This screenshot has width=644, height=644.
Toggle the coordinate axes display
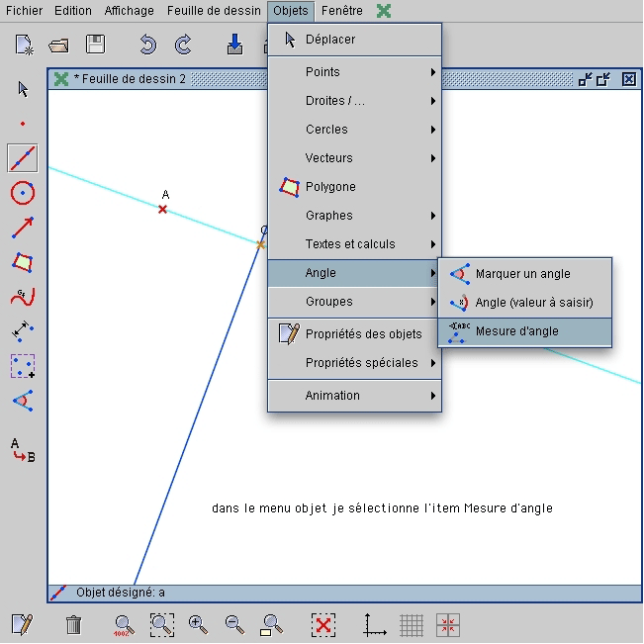point(375,624)
